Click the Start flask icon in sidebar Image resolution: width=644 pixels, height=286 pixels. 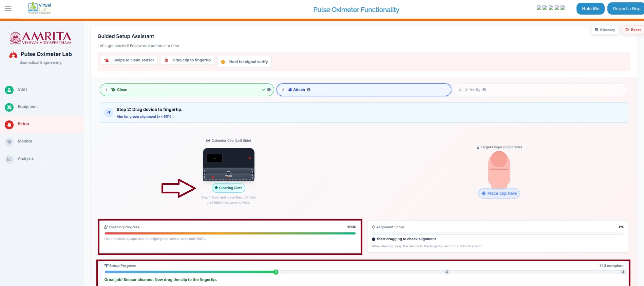pos(9,90)
